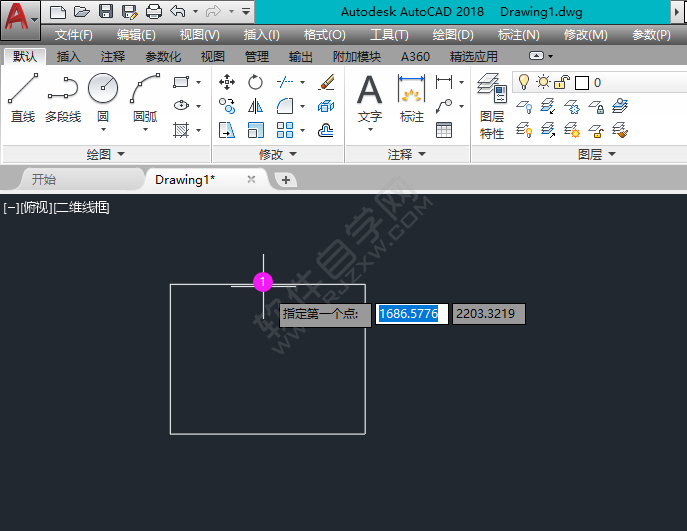Select the Circle (圆) tool
Screen dimensions: 687x531
click(x=103, y=97)
